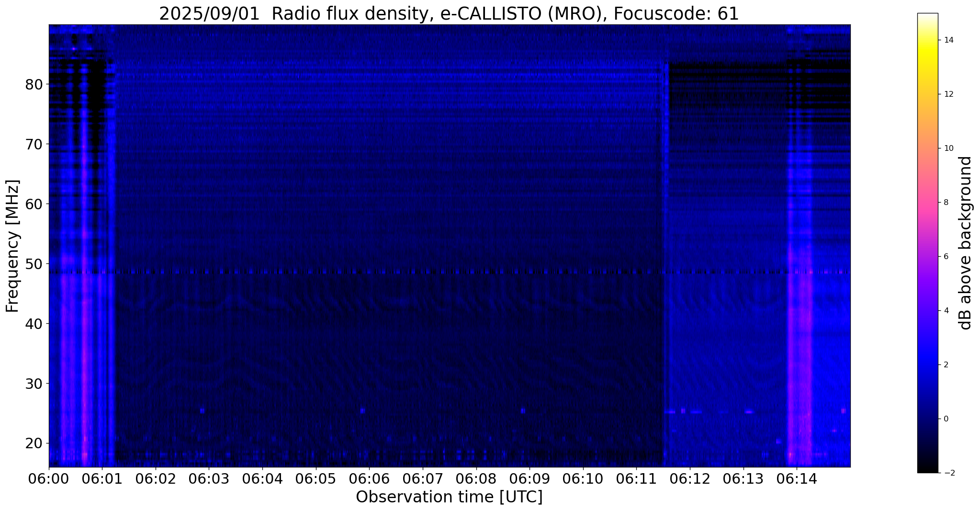980x511 pixels.
Task: Click the 30 frequency tick label
Action: click(34, 384)
